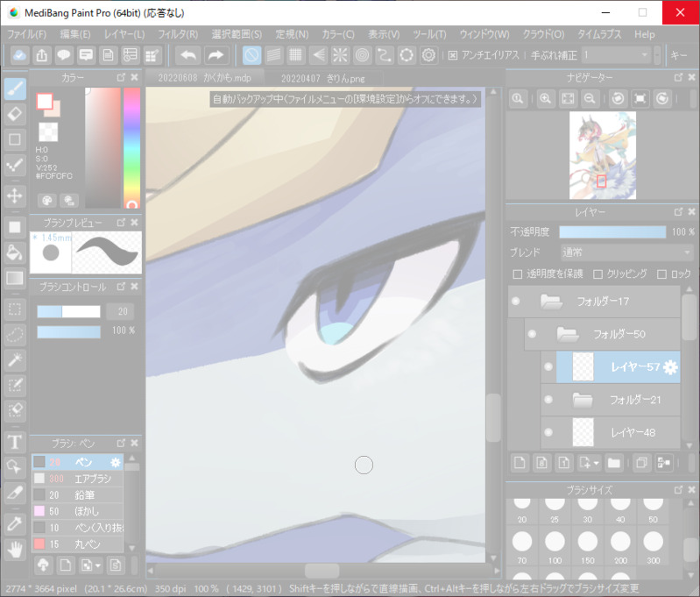
Task: Select the エアブラシ brush
Action: 77,479
